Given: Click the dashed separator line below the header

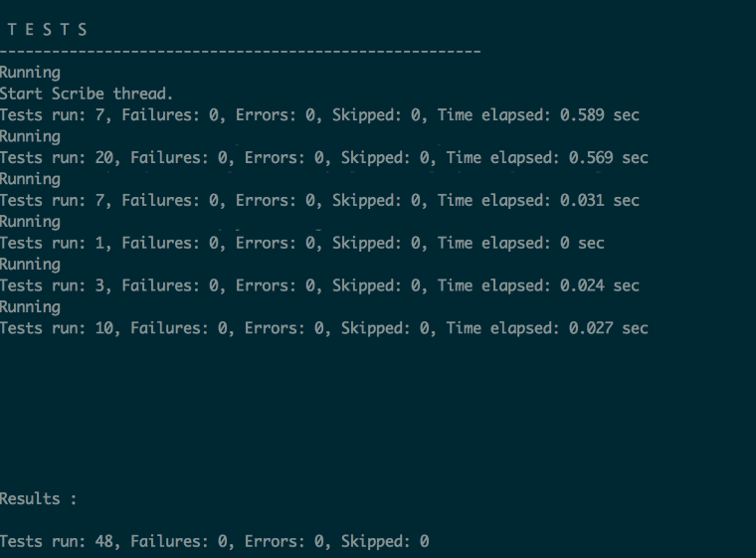Looking at the screenshot, I should click(240, 51).
